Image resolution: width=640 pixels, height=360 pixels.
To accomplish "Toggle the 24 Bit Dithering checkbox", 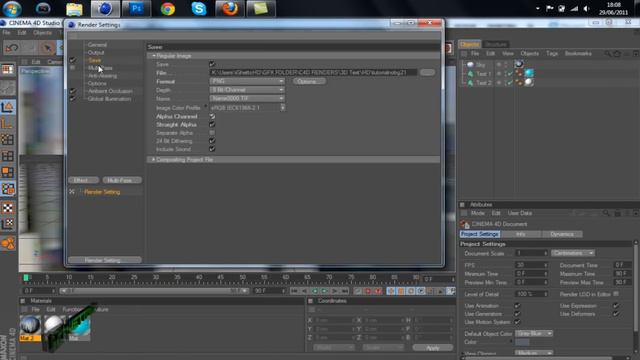I will tap(212, 141).
